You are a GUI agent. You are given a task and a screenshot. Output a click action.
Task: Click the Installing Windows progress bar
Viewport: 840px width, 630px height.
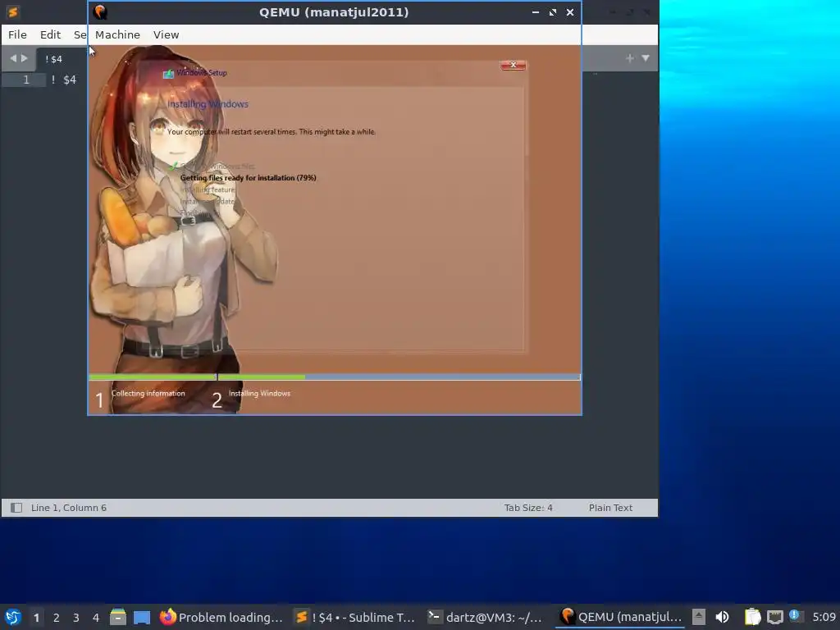399,377
